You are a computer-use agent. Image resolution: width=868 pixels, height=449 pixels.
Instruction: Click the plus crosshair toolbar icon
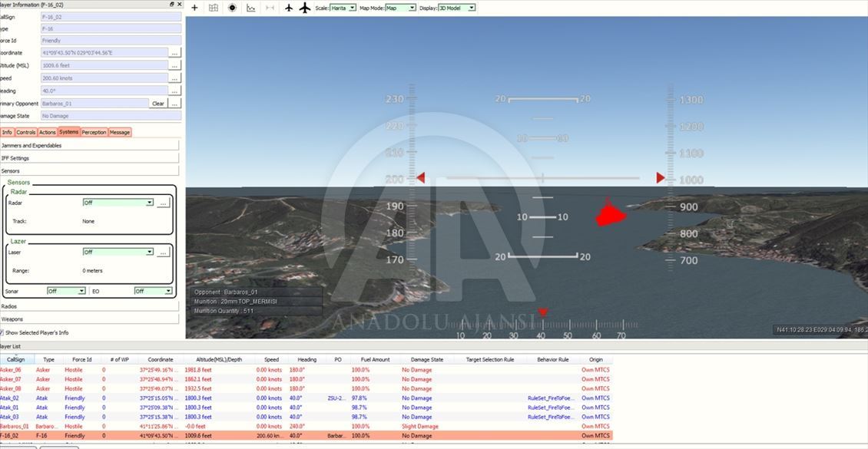pos(194,8)
